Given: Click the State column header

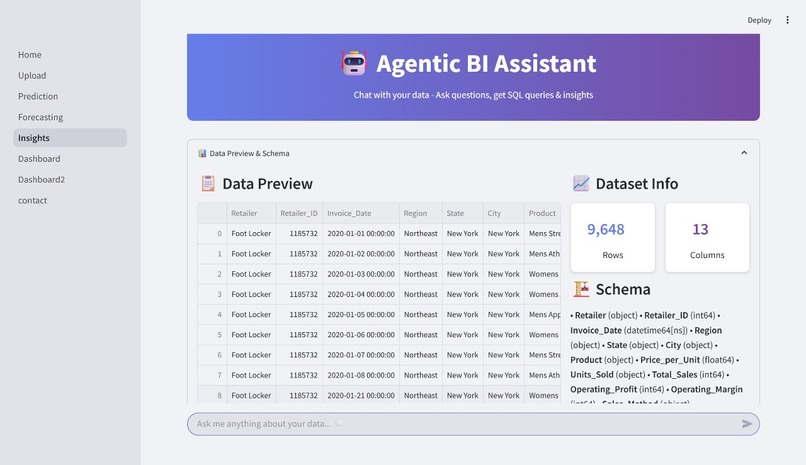Looking at the screenshot, I should [x=463, y=213].
